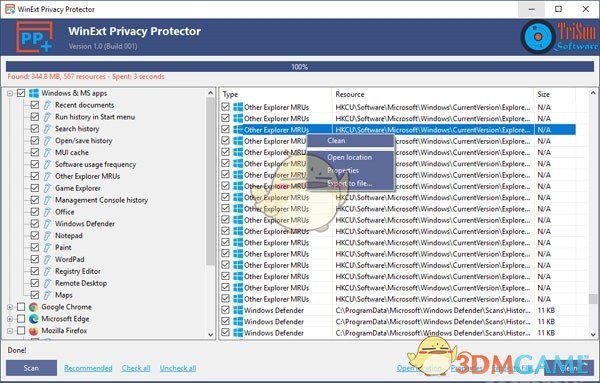Click the Recent documents brush icon
The width and height of the screenshot is (600, 383).
47,105
